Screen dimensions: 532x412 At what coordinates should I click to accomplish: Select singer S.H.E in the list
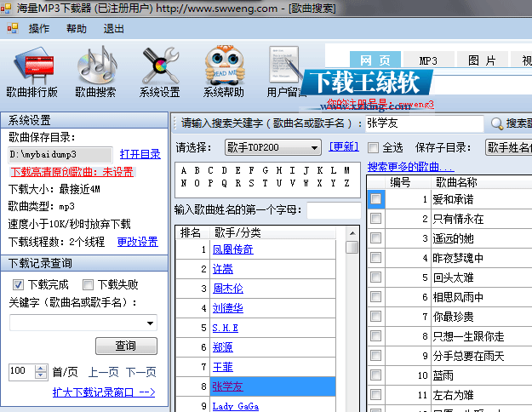(x=226, y=328)
